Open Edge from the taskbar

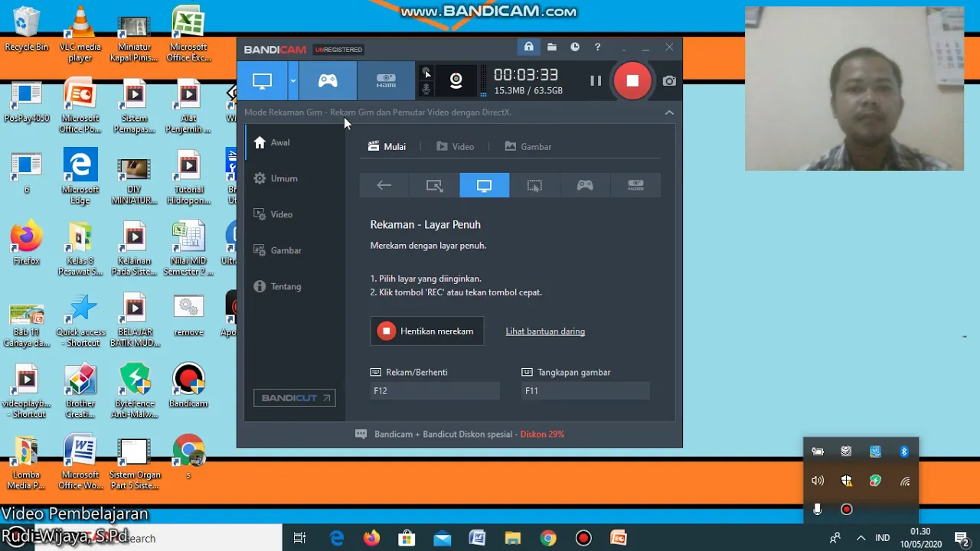(x=337, y=538)
